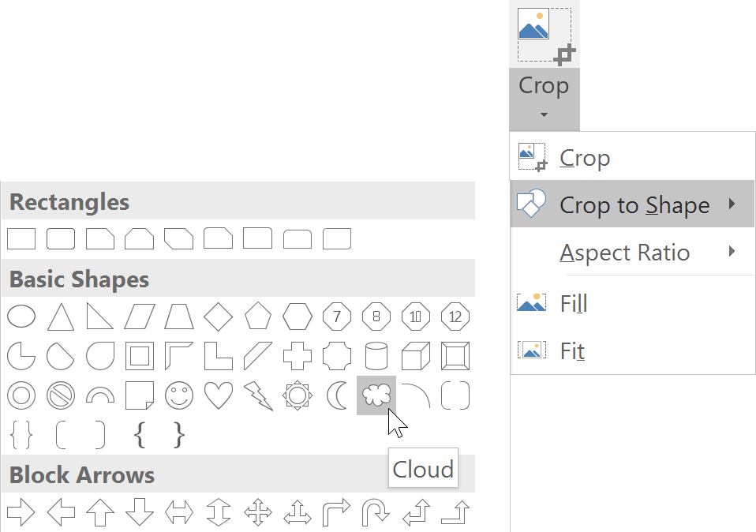The width and height of the screenshot is (756, 532).
Task: Select the Hexagon shape
Action: pyautogui.click(x=298, y=317)
